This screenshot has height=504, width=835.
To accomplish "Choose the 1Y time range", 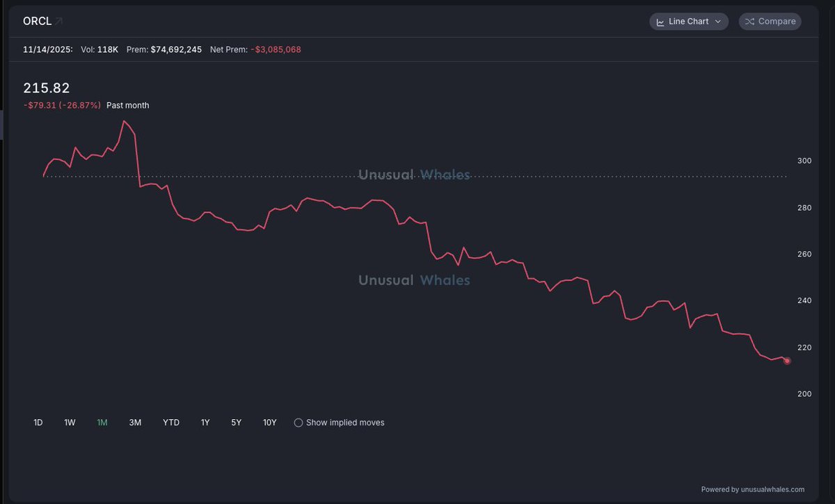I will (x=205, y=423).
